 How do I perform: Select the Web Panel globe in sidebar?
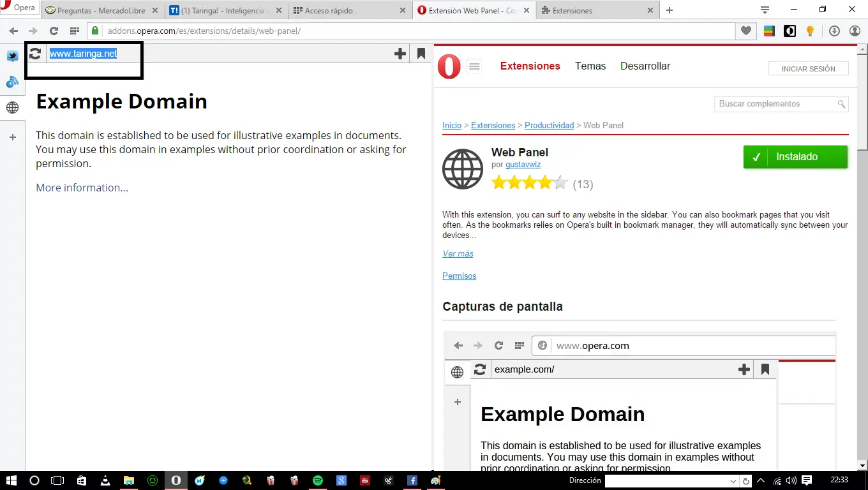12,108
